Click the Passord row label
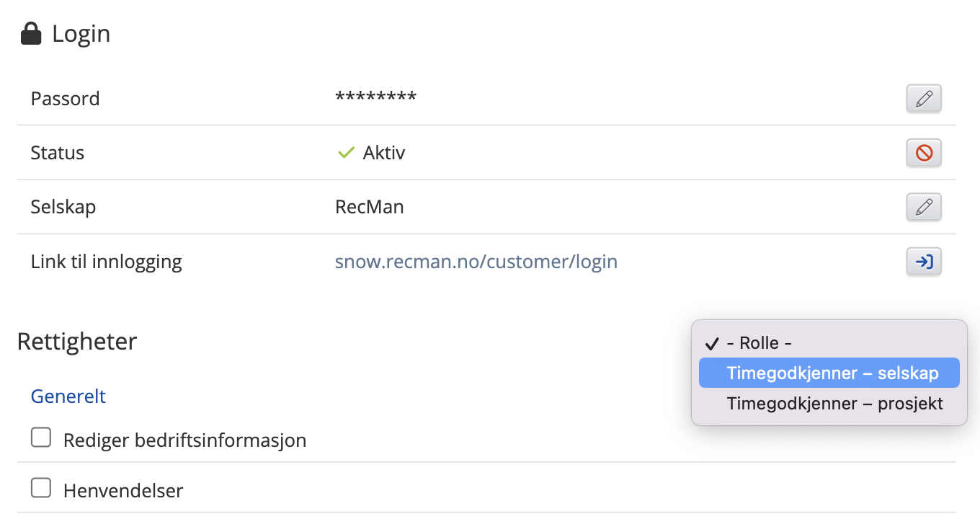 pos(65,99)
